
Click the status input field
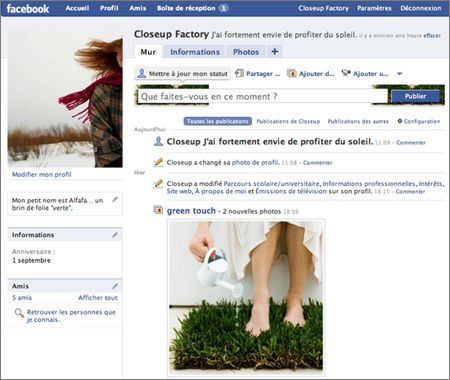[263, 96]
